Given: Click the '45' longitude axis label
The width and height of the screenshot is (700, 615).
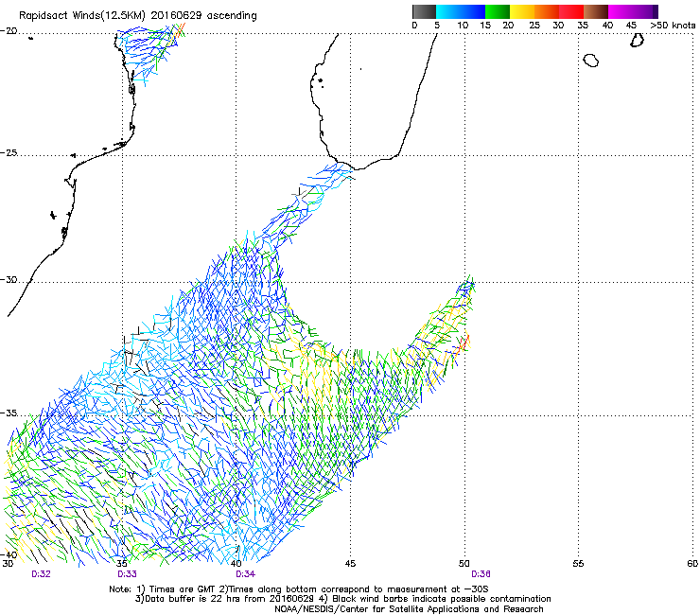Looking at the screenshot, I should click(350, 564).
